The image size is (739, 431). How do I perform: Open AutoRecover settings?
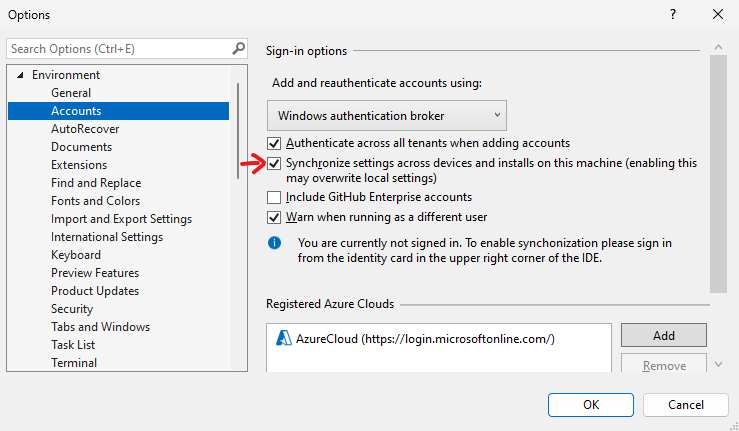85,129
